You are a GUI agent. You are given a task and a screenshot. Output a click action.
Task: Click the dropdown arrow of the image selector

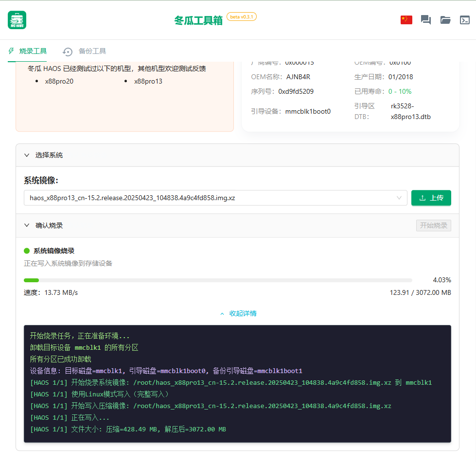(399, 198)
